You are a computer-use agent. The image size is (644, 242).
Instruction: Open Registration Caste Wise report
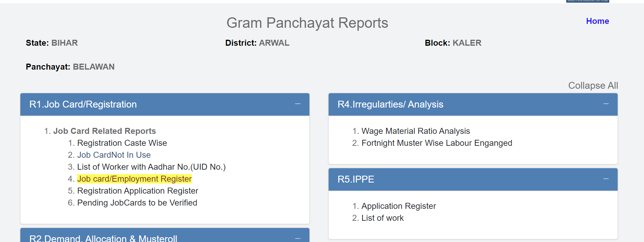click(122, 143)
